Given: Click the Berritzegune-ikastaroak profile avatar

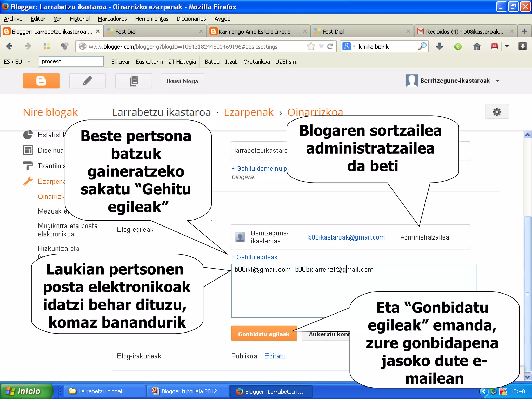Looking at the screenshot, I should click(412, 81).
